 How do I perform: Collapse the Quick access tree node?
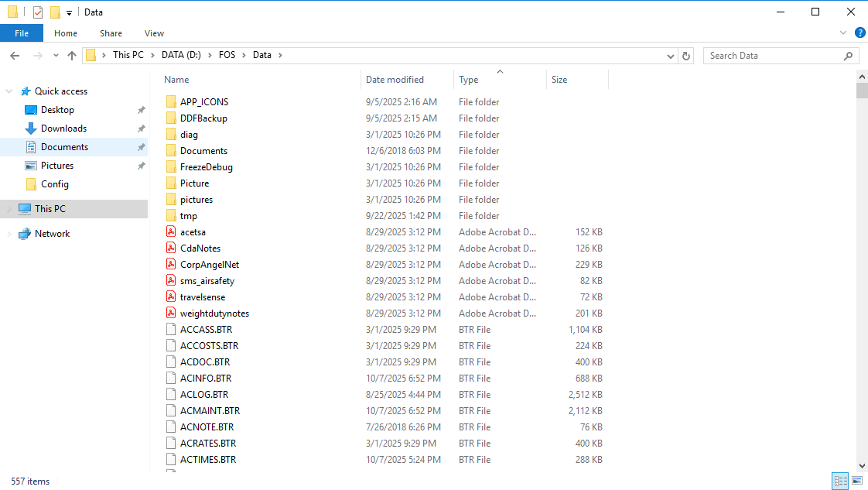click(9, 91)
